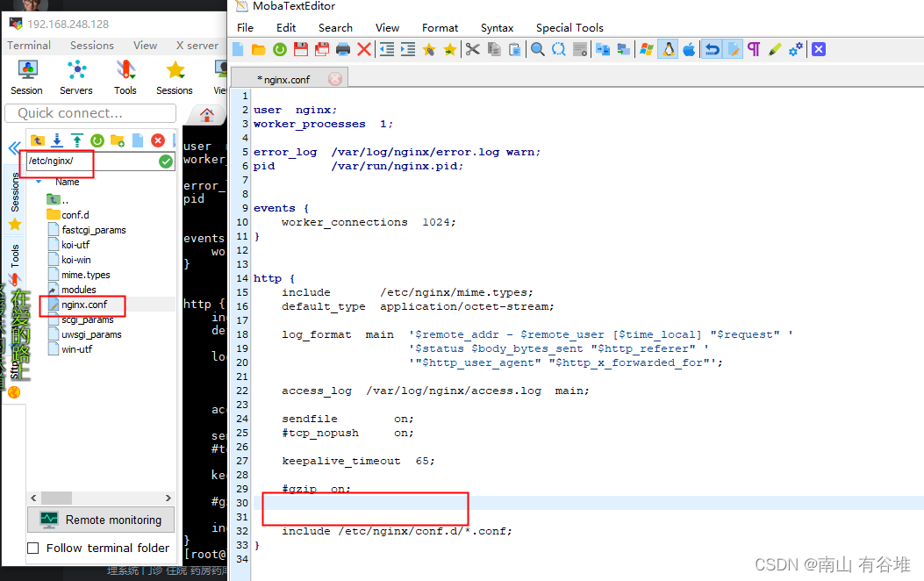Image resolution: width=924 pixels, height=581 pixels.
Task: Toggle the Mac apple line-ending format icon
Action: (x=689, y=49)
